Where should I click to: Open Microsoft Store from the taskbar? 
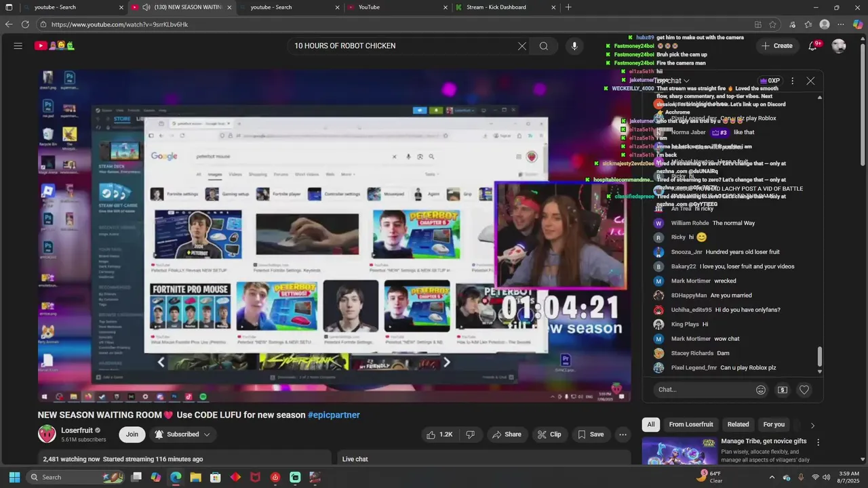tap(216, 477)
